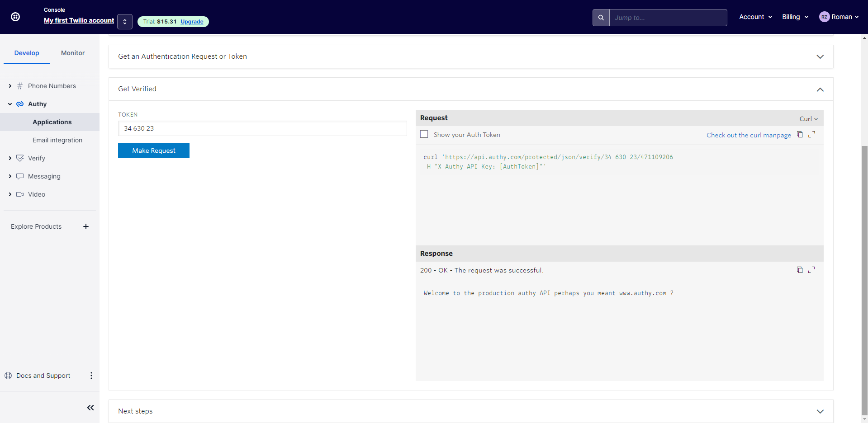The height and width of the screenshot is (423, 868).
Task: Select Phone Numbers menu item
Action: 52,86
